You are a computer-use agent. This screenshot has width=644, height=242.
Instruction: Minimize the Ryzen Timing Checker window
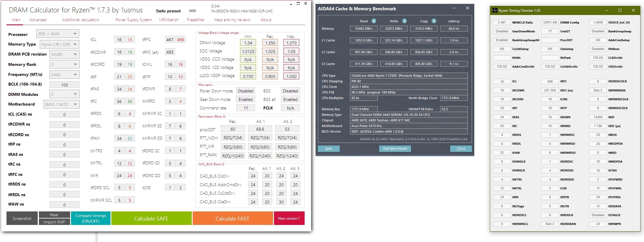tap(607, 10)
